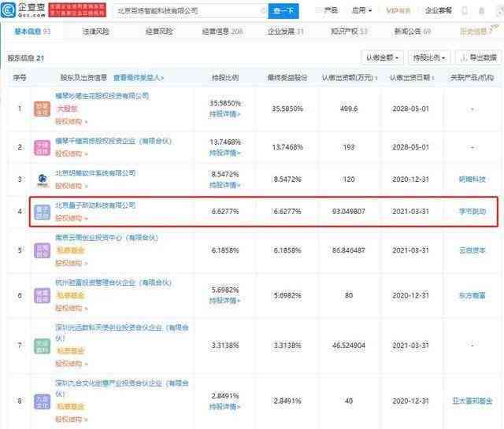Viewport: 504px width, 429px height.
Task: Clear the search field with the x icon
Action: (263, 11)
